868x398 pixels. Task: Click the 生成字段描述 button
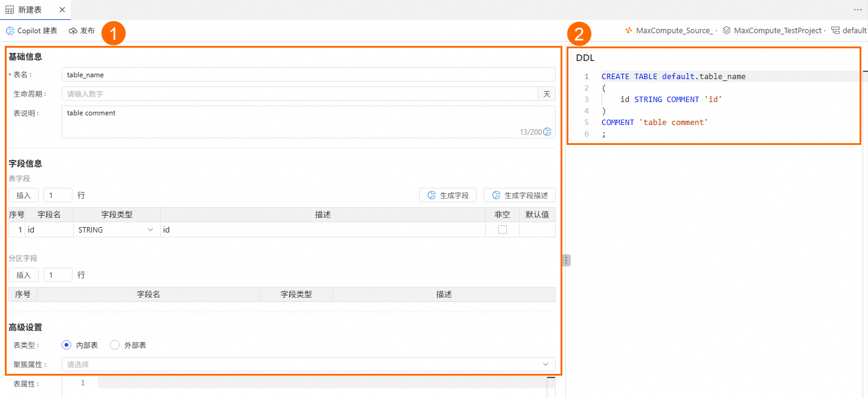(519, 196)
